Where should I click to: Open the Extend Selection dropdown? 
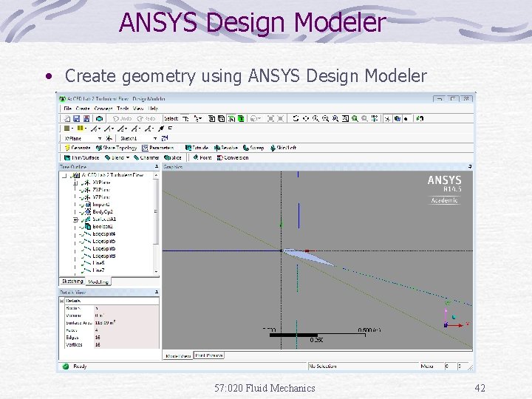click(x=256, y=118)
